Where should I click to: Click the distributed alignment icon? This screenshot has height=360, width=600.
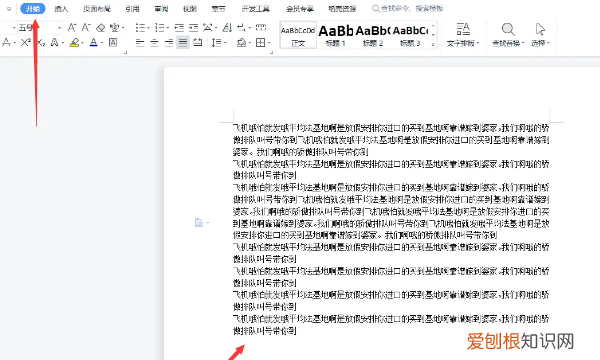coord(197,42)
